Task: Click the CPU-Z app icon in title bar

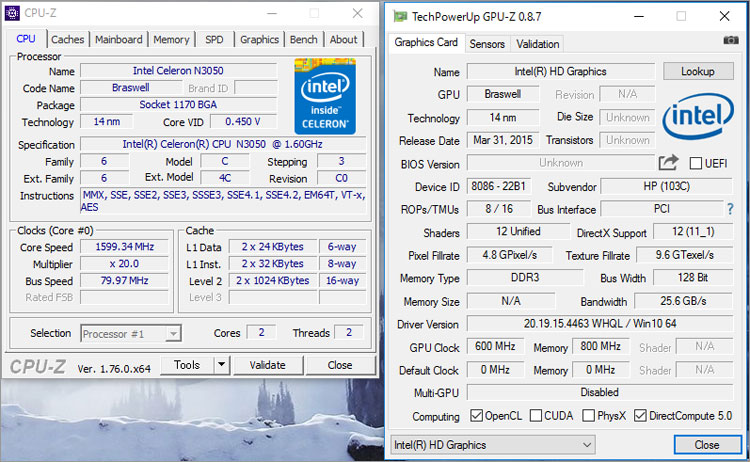Action: pos(12,13)
